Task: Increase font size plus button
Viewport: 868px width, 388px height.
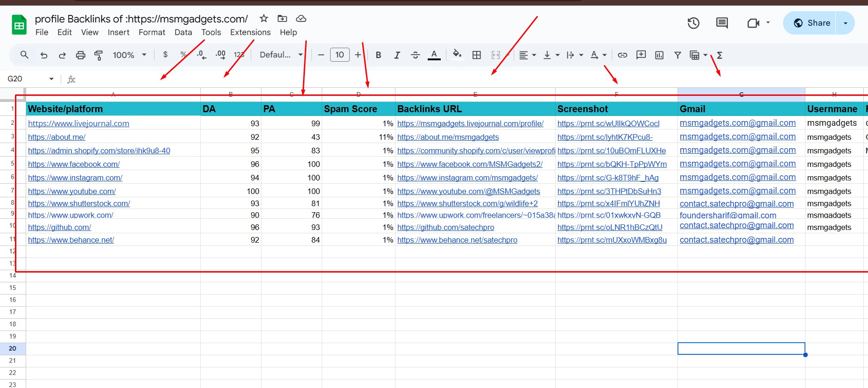Action: 358,55
